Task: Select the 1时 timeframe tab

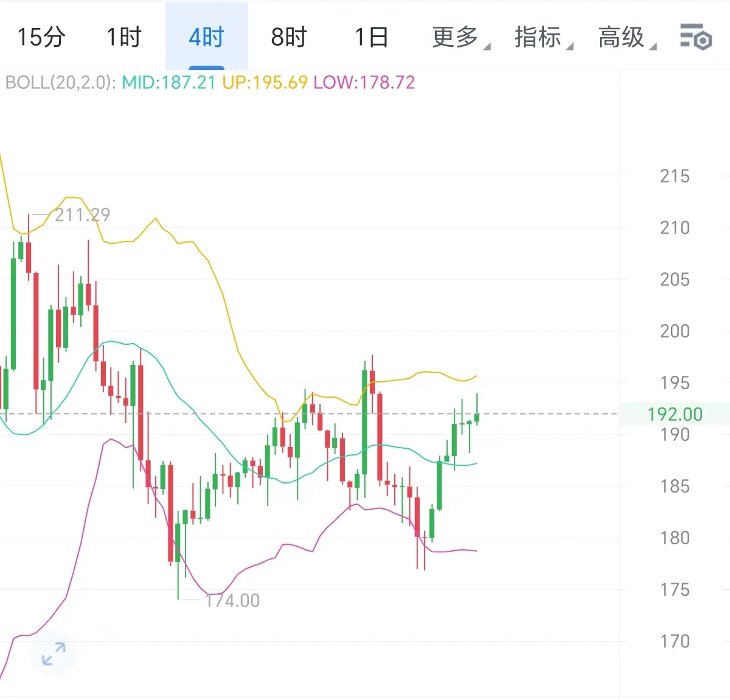Action: pyautogui.click(x=124, y=37)
